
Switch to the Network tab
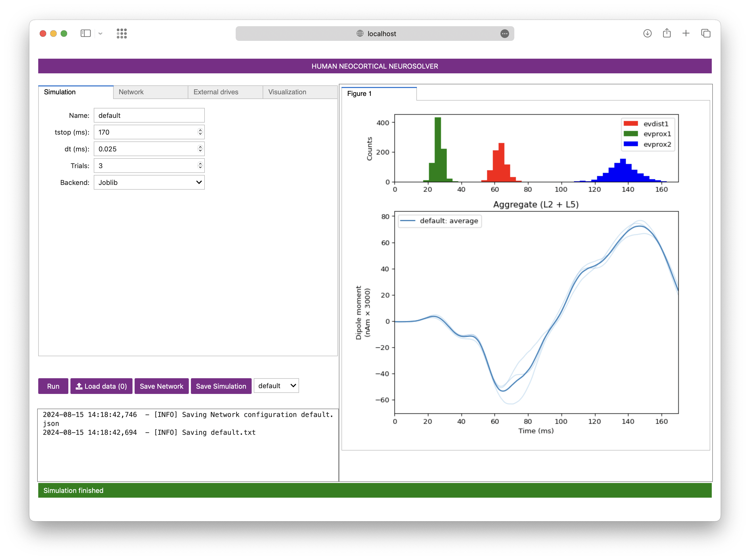(151, 92)
